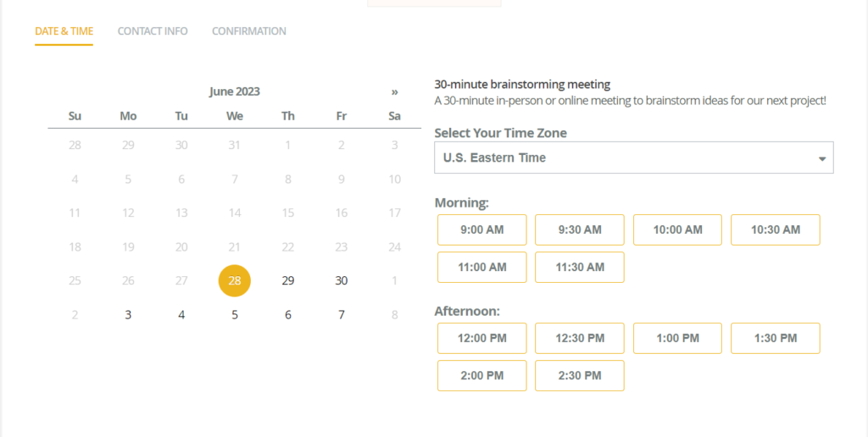Pick June 30 on the calendar
Image resolution: width=868 pixels, height=437 pixels.
click(341, 280)
